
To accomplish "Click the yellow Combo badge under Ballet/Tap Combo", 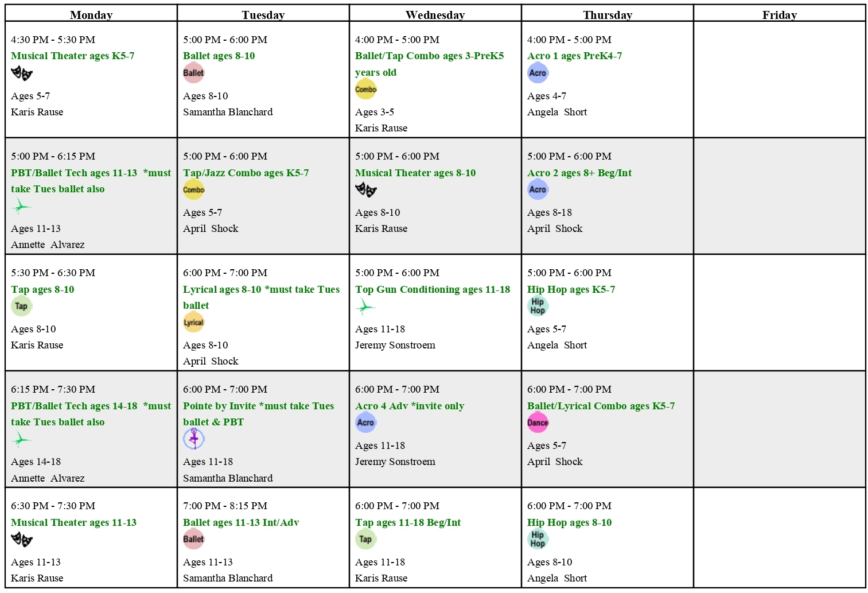I will [365, 89].
